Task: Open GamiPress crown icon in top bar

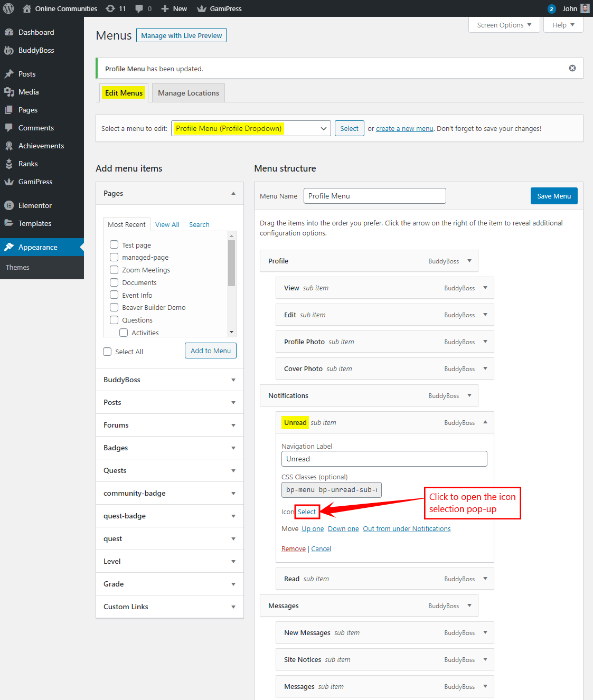Action: point(202,8)
